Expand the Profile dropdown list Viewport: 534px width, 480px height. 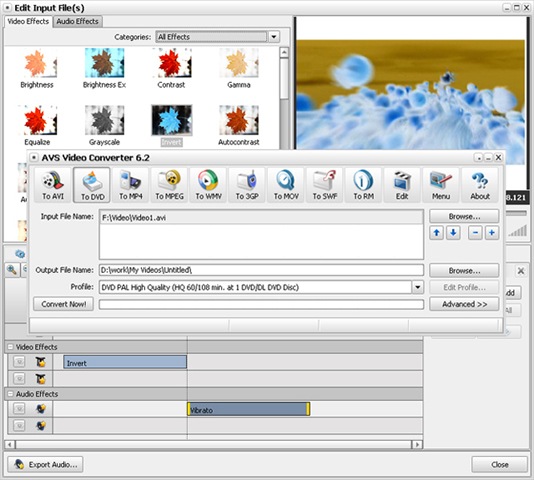coord(418,287)
